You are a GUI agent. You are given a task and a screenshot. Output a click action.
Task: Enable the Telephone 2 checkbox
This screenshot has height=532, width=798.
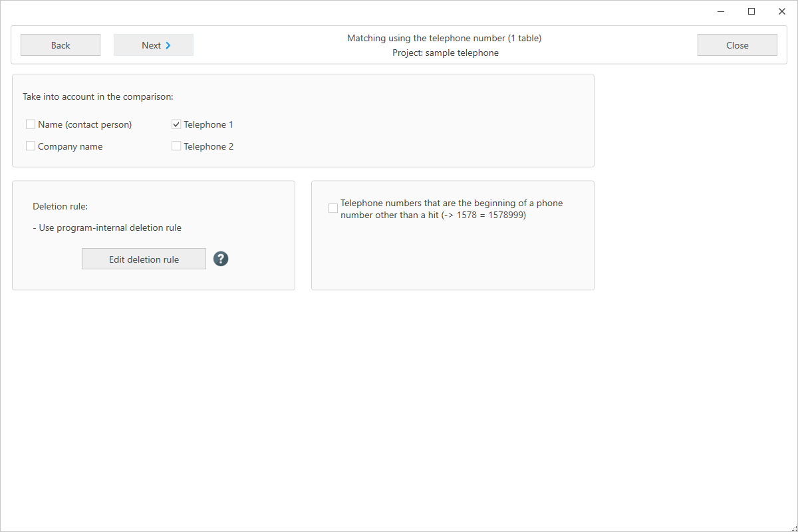click(176, 146)
